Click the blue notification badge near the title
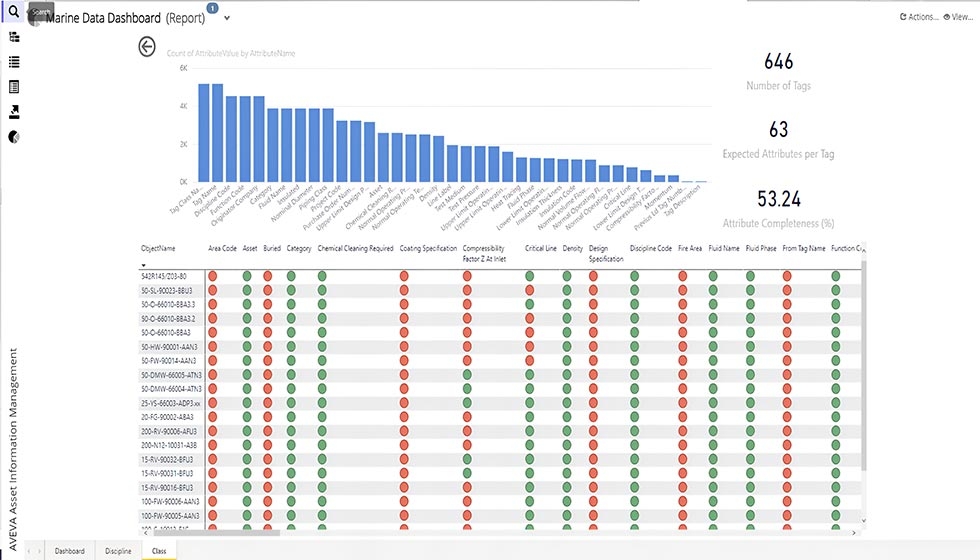Image resolution: width=980 pixels, height=560 pixels. (x=212, y=8)
